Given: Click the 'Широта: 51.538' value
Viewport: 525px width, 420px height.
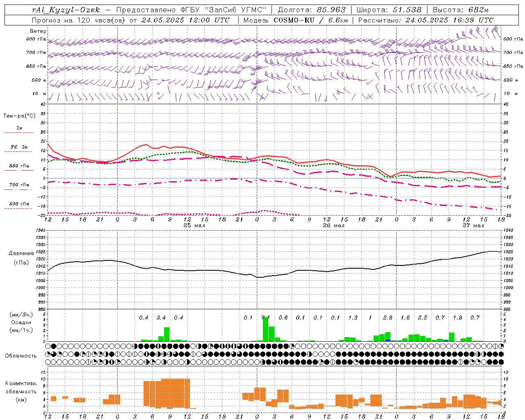Looking at the screenshot, I should (x=389, y=10).
